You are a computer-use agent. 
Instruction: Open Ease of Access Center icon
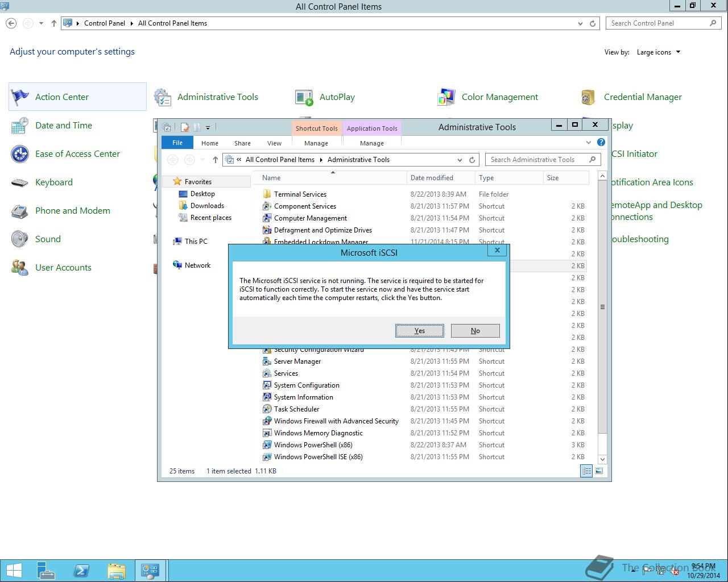(20, 154)
